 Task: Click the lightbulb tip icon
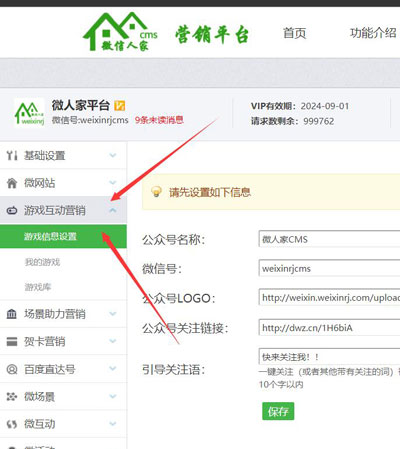point(156,192)
